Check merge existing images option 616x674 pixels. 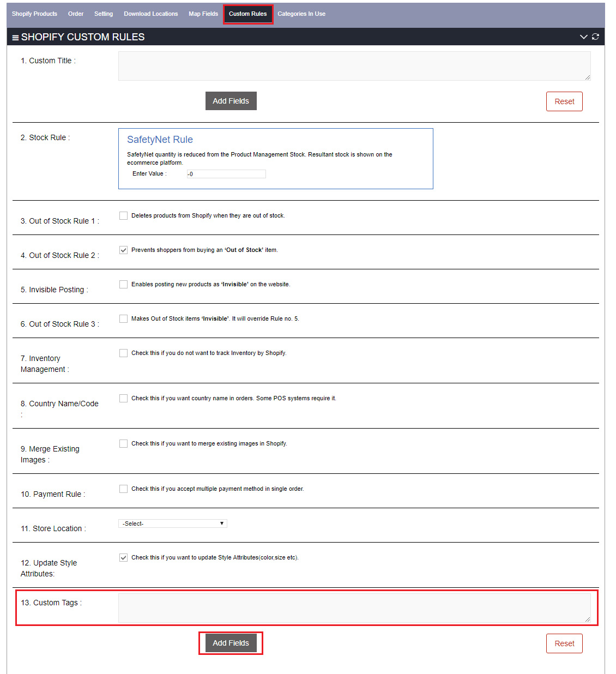[x=124, y=444]
